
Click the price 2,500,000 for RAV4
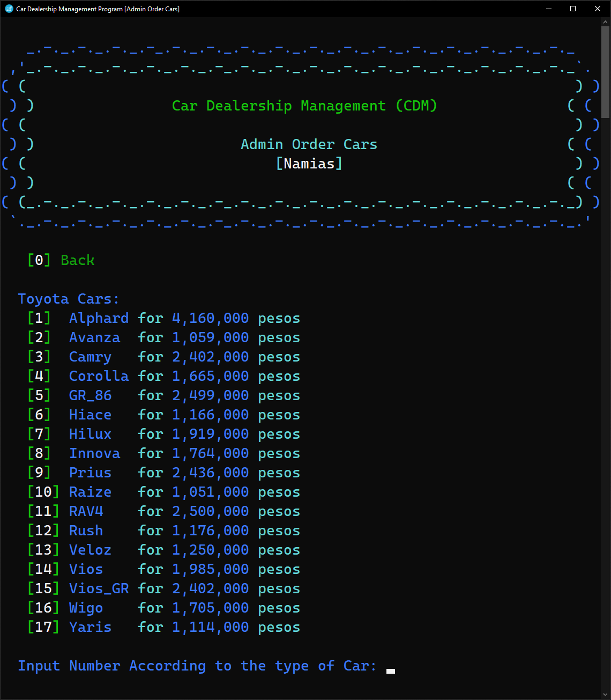(210, 511)
